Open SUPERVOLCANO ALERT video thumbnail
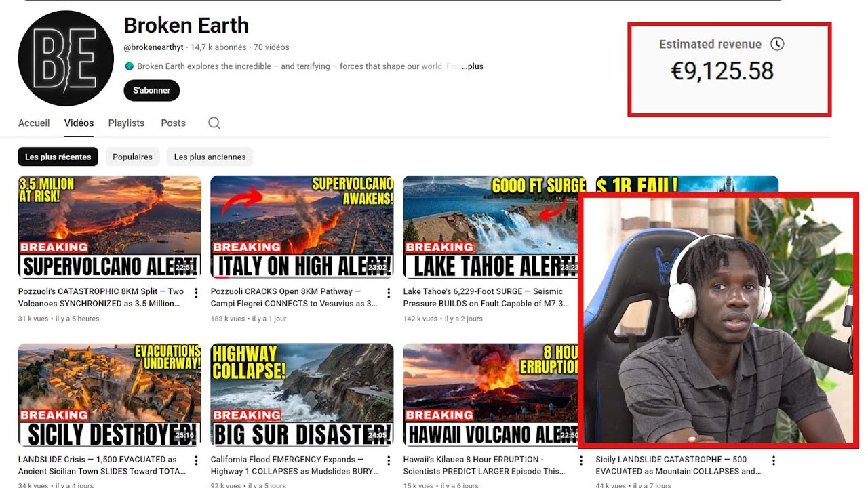 [110, 227]
